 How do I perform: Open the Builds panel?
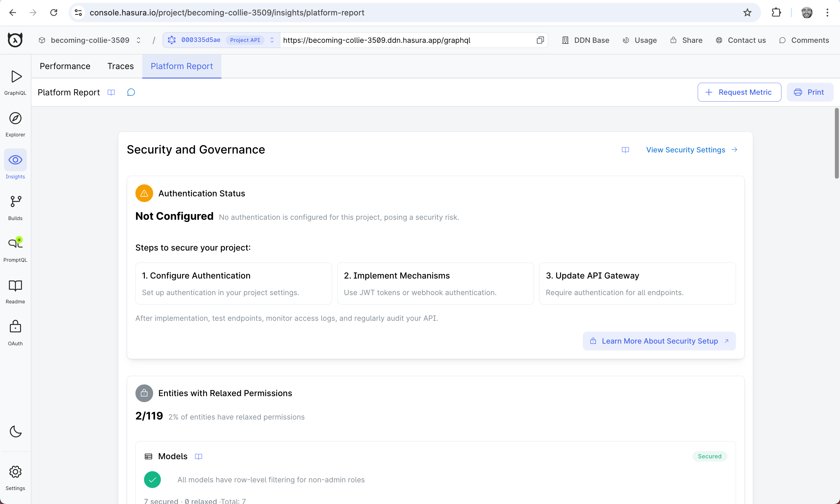[x=15, y=207]
